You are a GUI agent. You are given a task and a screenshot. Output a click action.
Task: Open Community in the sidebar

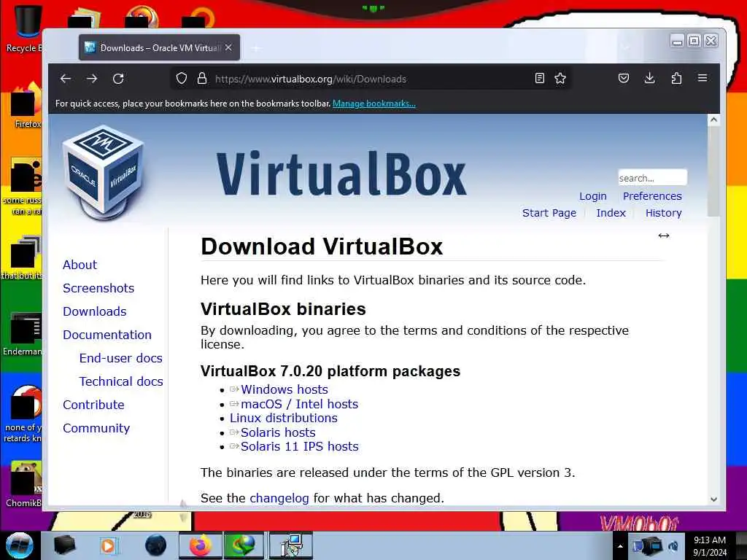tap(96, 428)
